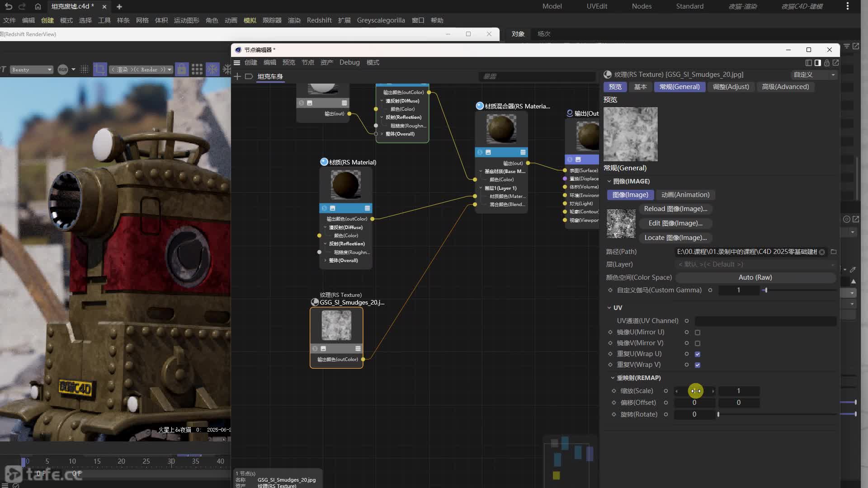This screenshot has width=868, height=488.
Task: Click Locate 图像(Image) button
Action: pos(675,238)
